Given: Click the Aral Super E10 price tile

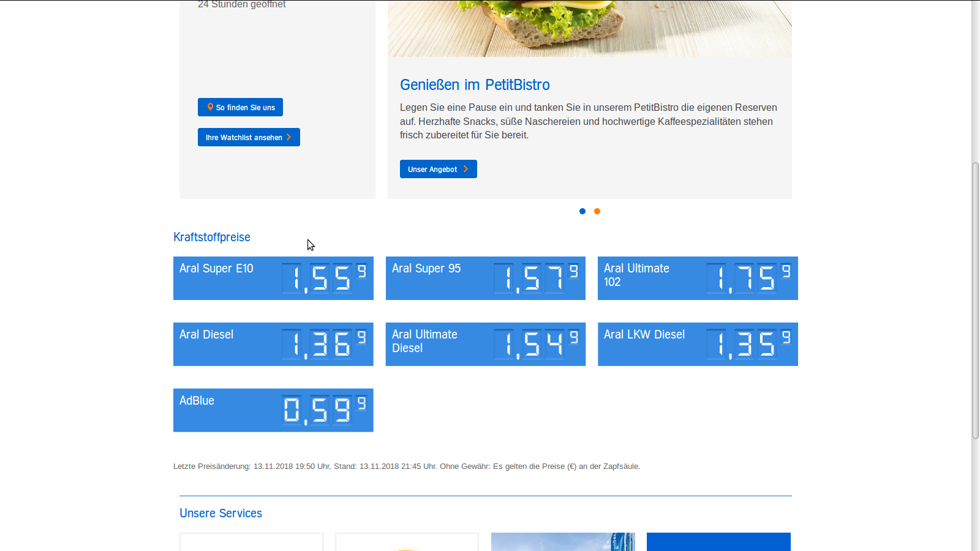Looking at the screenshot, I should tap(273, 278).
